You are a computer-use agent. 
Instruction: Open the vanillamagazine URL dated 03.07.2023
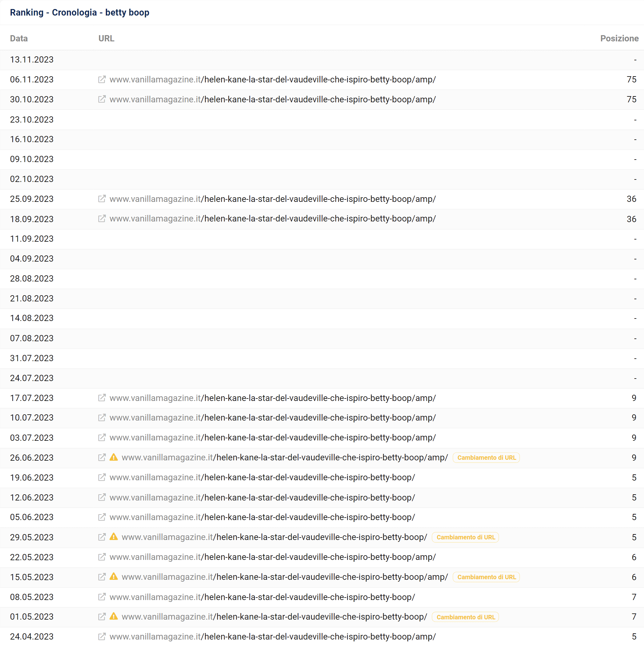click(x=273, y=438)
